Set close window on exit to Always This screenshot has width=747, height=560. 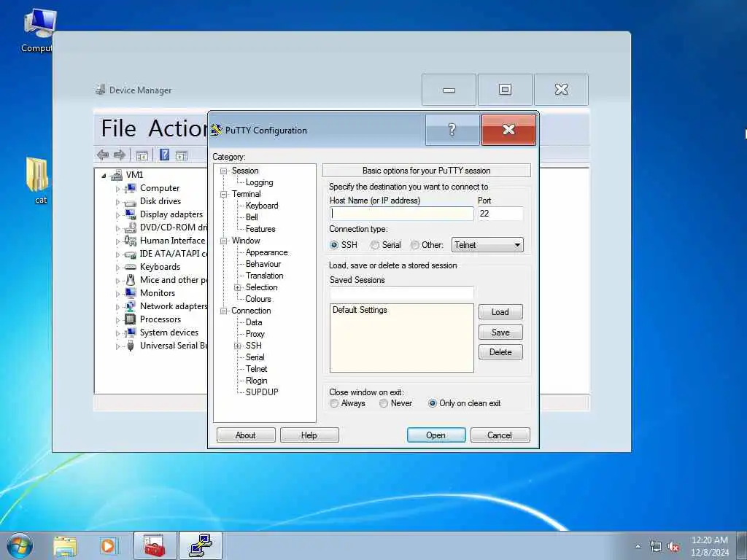334,403
